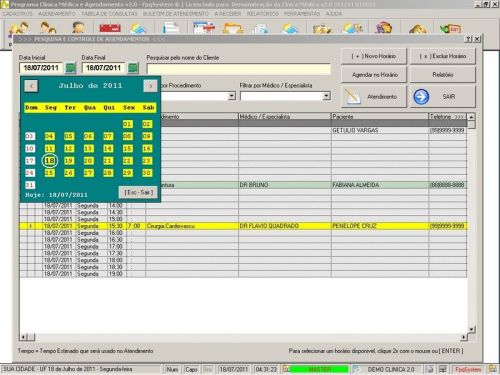
Task: Click the patient name search field
Action: point(239,69)
